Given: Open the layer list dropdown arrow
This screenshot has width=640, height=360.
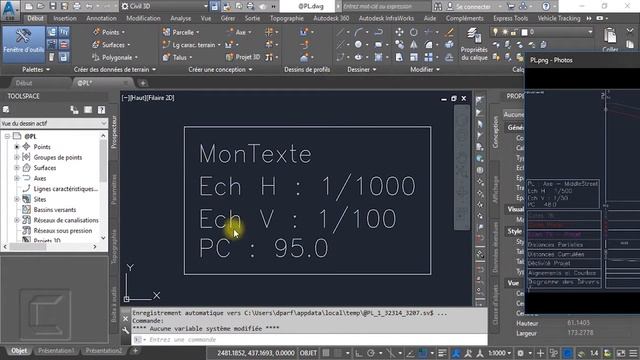Looking at the screenshot, I should 590,32.
